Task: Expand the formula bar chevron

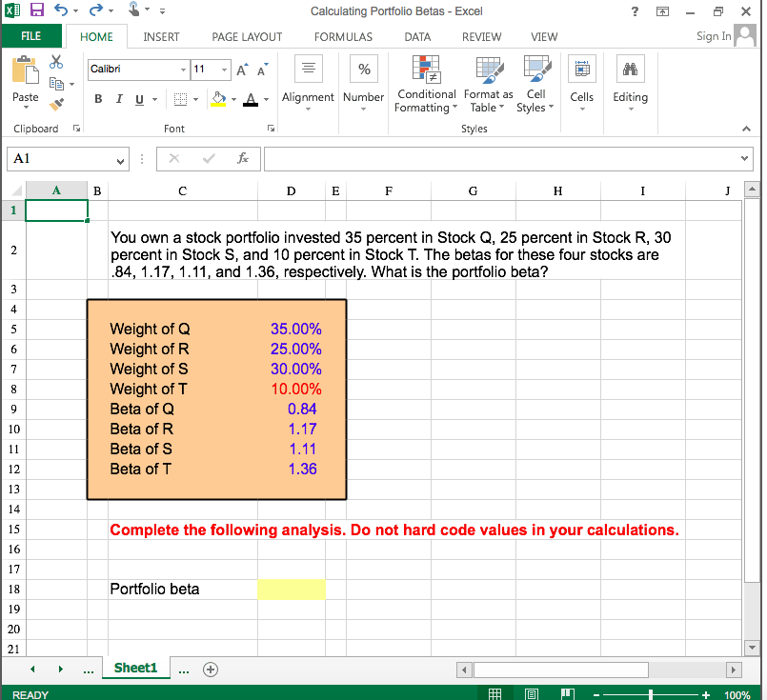Action: click(744, 158)
